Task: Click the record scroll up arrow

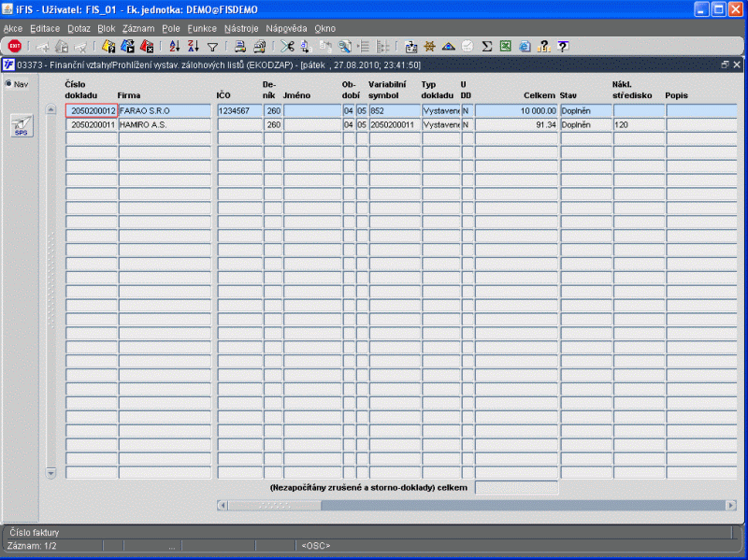Action: point(51,109)
